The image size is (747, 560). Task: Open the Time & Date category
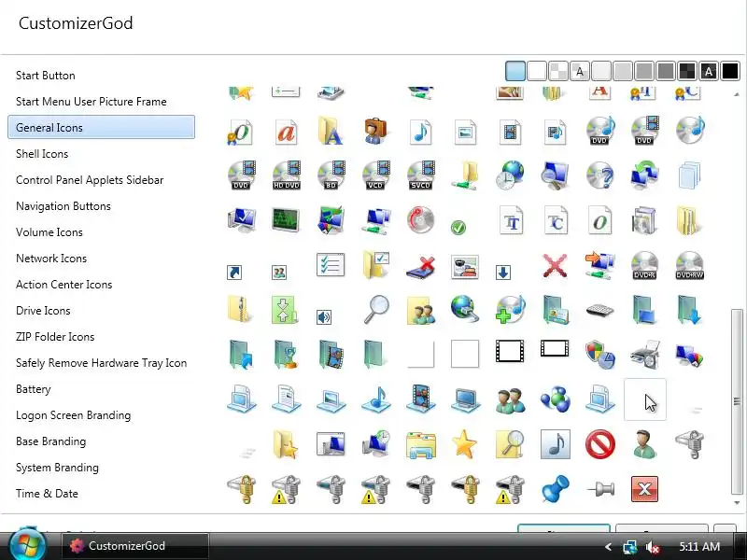[x=101, y=494]
